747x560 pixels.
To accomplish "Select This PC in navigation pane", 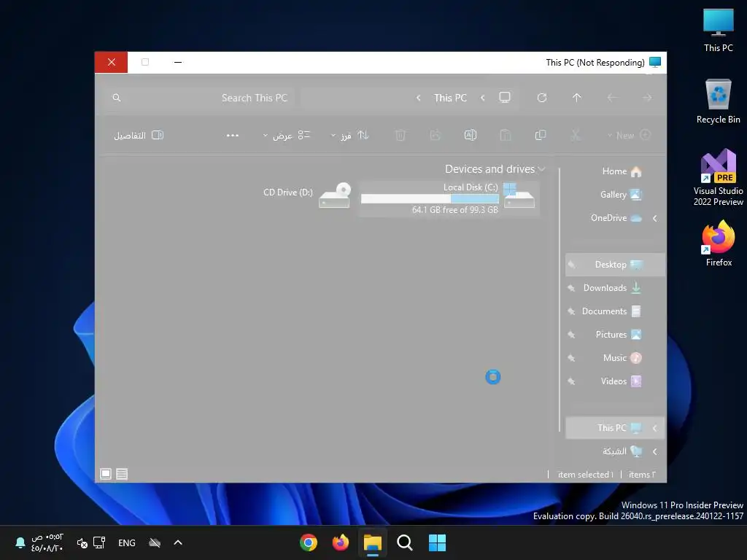I will 616,427.
